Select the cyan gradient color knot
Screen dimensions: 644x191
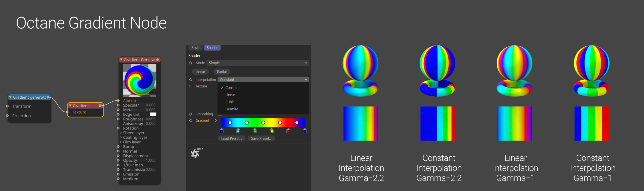(x=238, y=131)
